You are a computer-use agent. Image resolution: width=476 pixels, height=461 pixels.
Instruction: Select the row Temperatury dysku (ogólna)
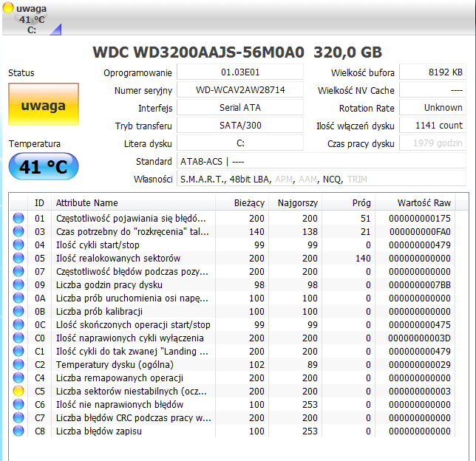(x=234, y=364)
